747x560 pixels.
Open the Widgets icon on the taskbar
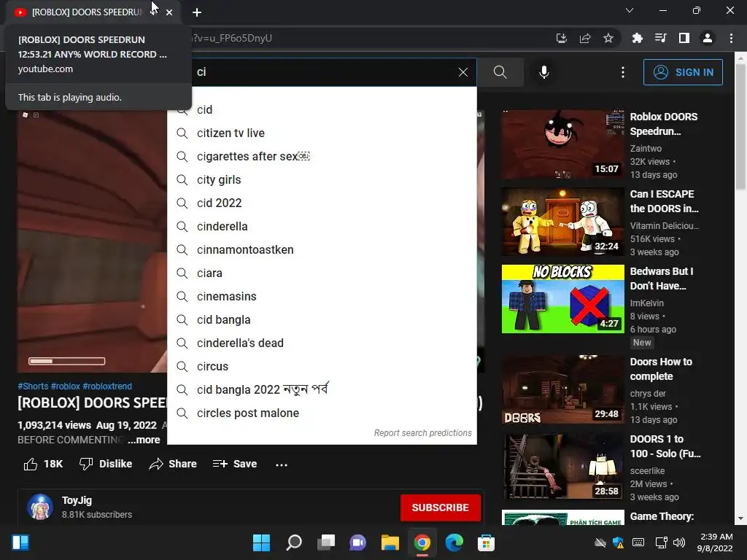pyautogui.click(x=20, y=542)
